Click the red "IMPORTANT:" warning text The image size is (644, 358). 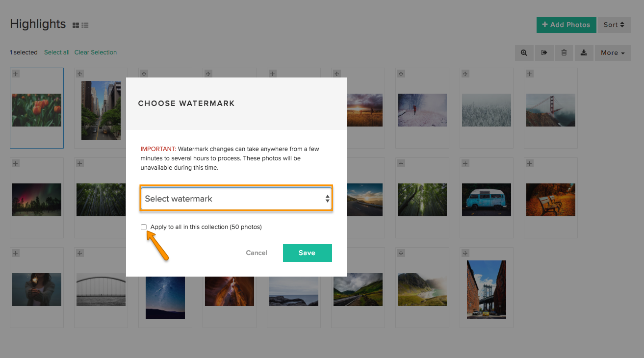[158, 149]
